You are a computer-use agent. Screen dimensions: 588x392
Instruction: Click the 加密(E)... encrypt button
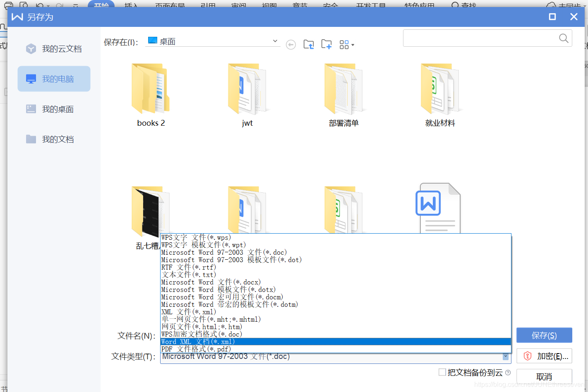(544, 356)
